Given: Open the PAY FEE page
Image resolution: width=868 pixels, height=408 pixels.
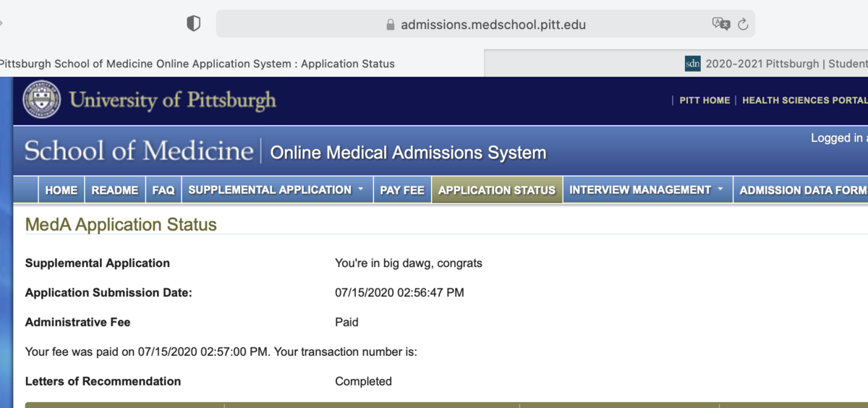Looking at the screenshot, I should tap(402, 190).
